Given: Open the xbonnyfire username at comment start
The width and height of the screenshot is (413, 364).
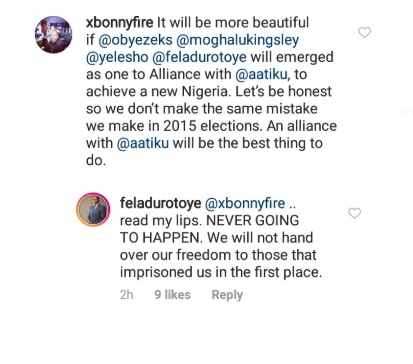Looking at the screenshot, I should point(119,23).
